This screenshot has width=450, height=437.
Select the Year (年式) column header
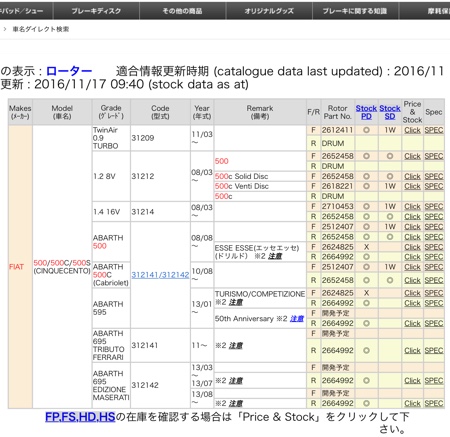point(202,112)
